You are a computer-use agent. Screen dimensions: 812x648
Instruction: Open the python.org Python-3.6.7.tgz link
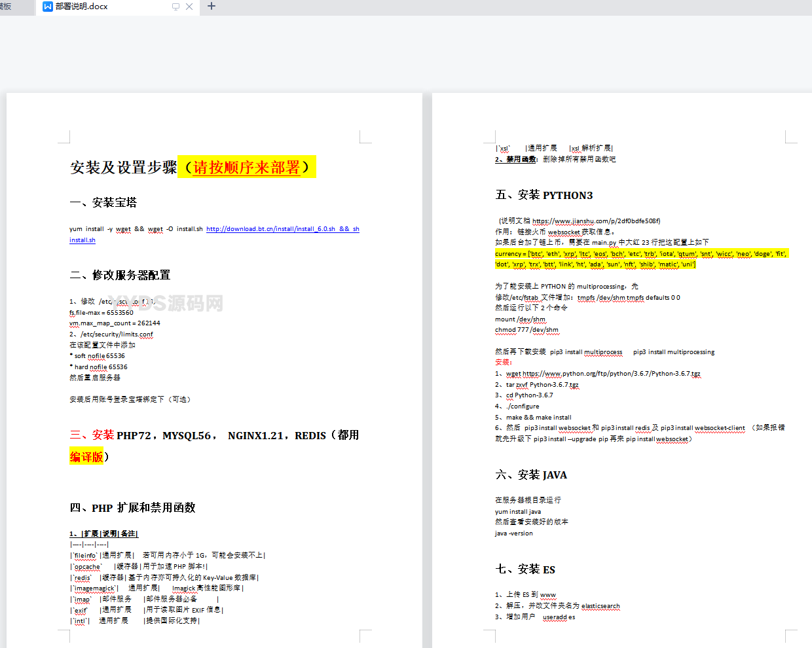[611, 374]
